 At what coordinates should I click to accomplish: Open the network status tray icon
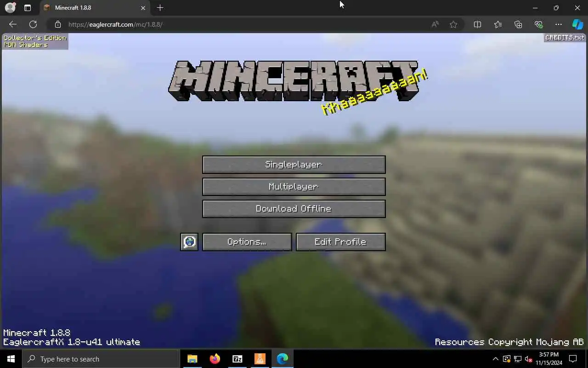click(x=518, y=359)
